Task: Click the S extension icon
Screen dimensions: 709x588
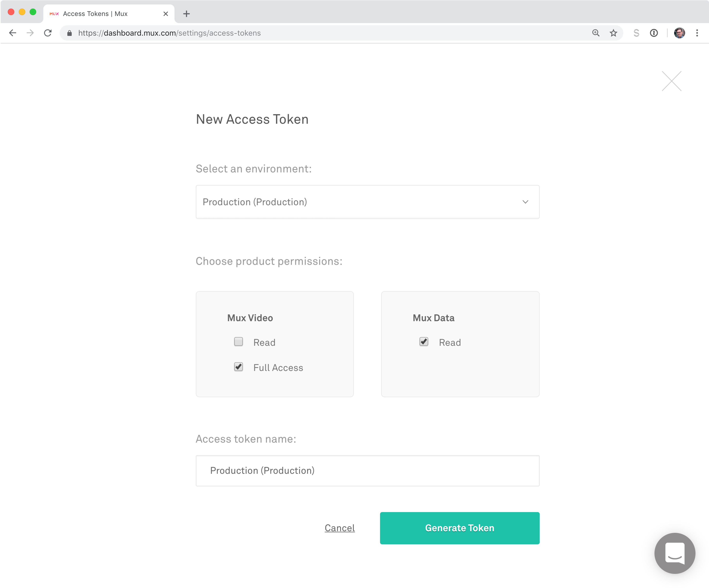Action: point(636,33)
